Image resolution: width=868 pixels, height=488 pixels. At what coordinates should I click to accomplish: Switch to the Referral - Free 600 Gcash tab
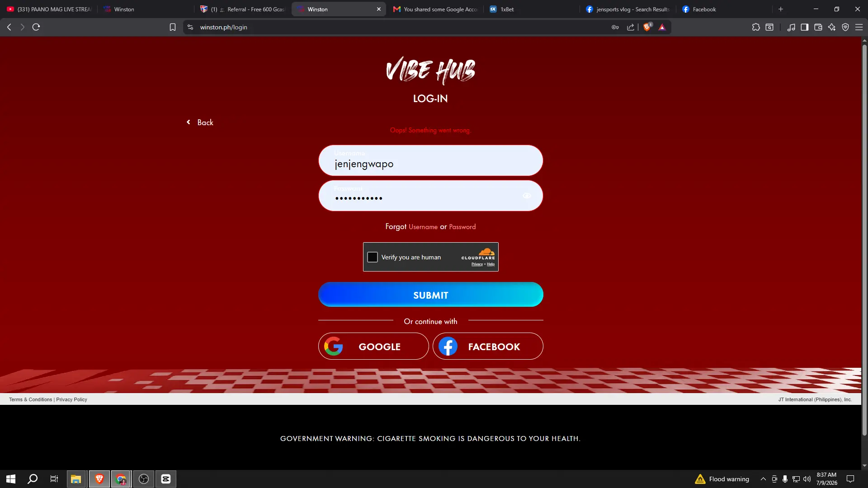tap(243, 9)
